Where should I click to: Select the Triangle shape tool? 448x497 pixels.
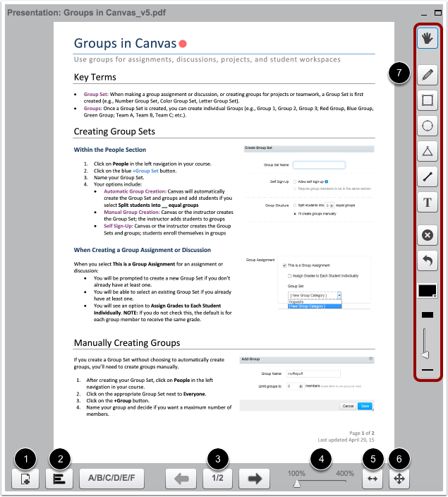pos(428,151)
